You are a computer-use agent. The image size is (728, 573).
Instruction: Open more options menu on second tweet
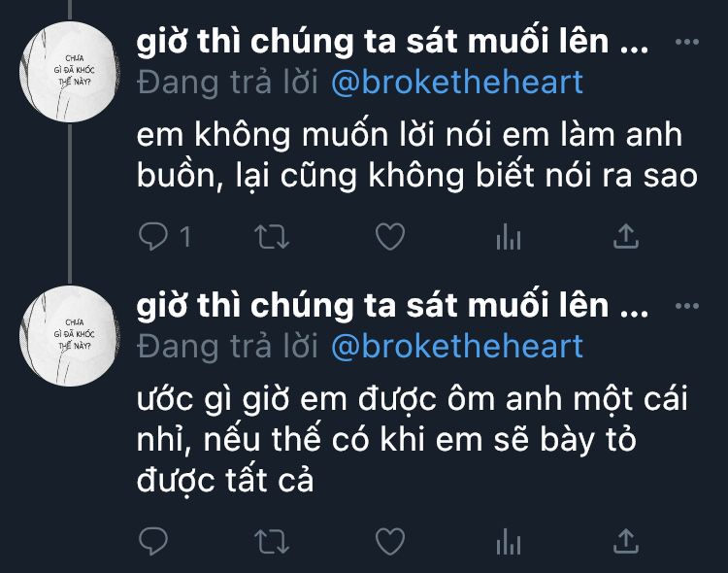coord(687,306)
